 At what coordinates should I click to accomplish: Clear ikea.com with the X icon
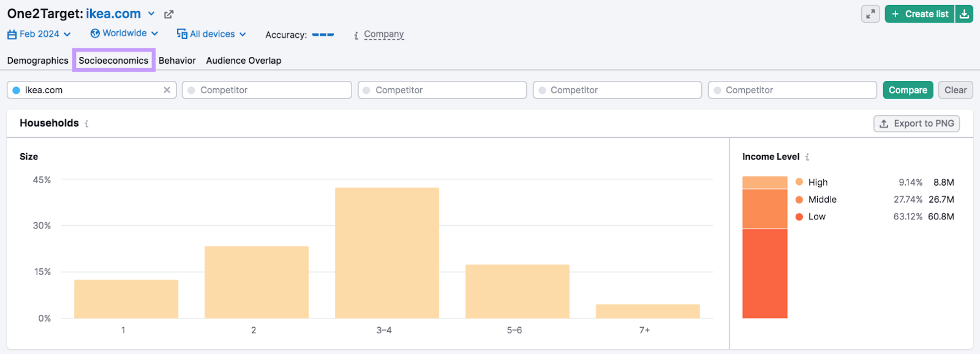pos(167,90)
